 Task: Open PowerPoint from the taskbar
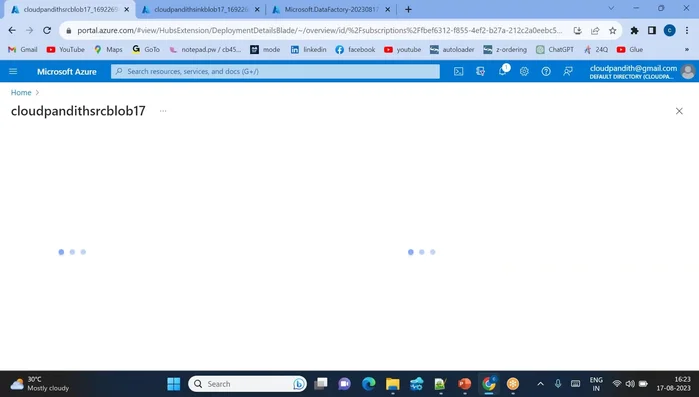click(465, 384)
